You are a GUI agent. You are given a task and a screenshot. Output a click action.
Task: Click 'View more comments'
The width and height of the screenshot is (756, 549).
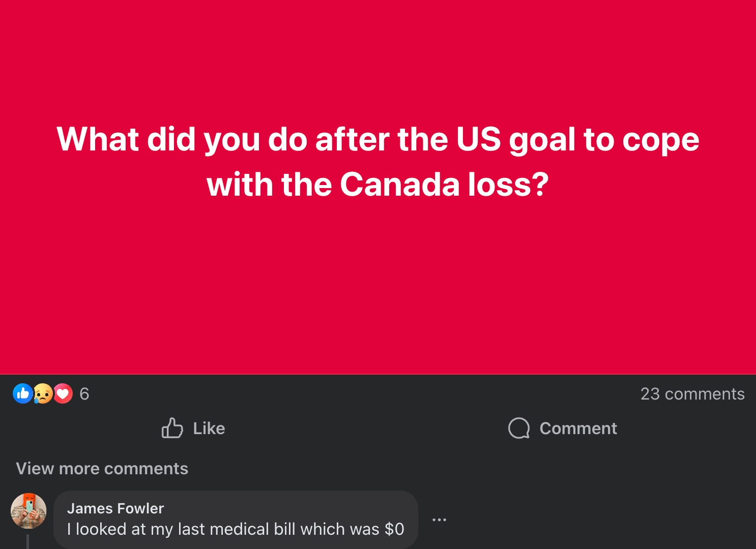(102, 468)
